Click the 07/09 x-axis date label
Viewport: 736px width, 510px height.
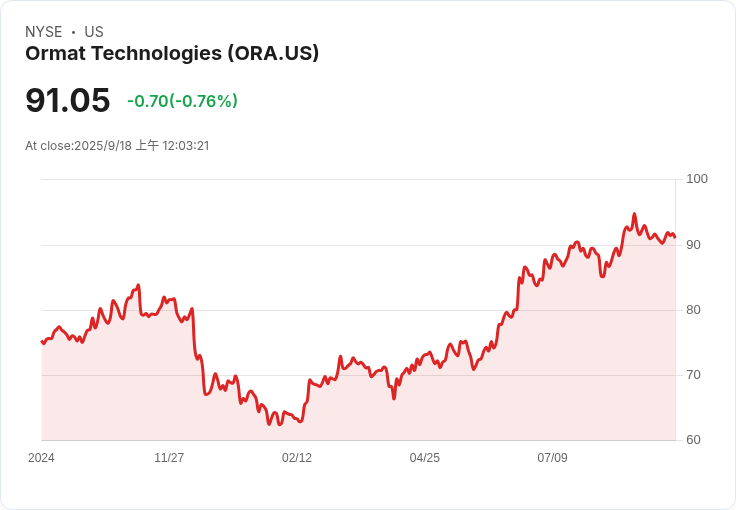pyautogui.click(x=552, y=458)
